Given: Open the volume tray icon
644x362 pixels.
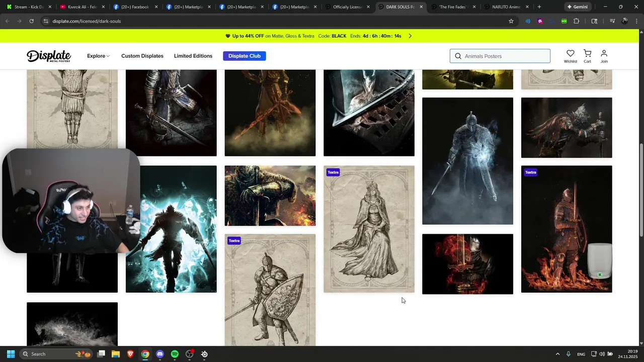Looking at the screenshot, I should pos(602,354).
